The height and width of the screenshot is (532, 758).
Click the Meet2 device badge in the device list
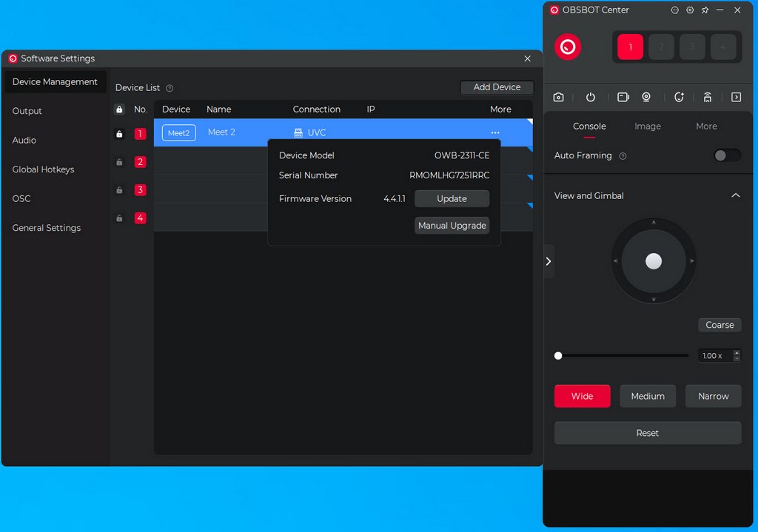coord(179,133)
